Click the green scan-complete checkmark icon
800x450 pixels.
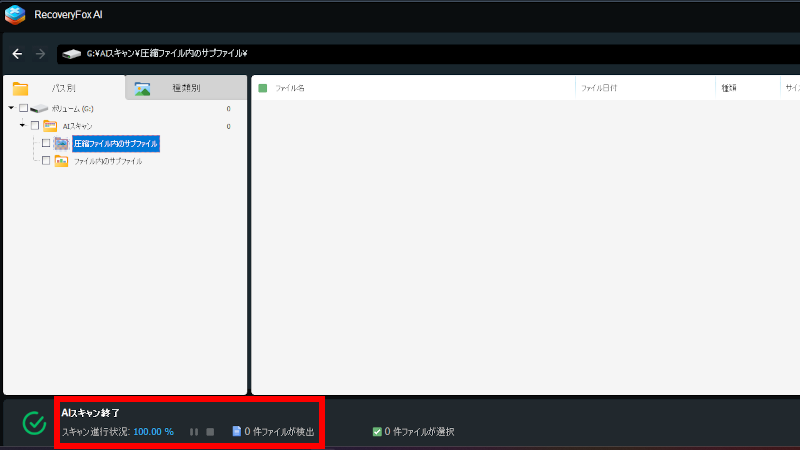34,423
